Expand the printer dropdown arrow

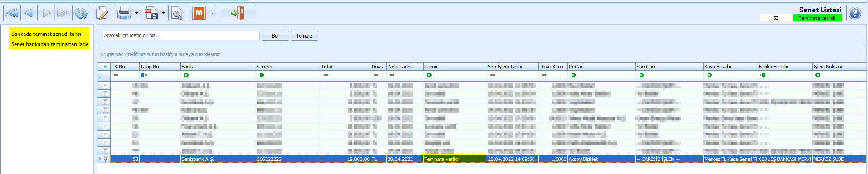coord(136,13)
